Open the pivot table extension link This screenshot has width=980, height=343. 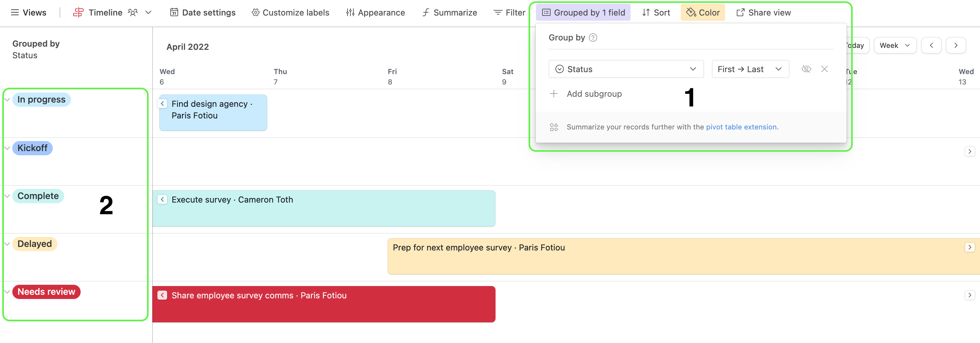click(741, 127)
